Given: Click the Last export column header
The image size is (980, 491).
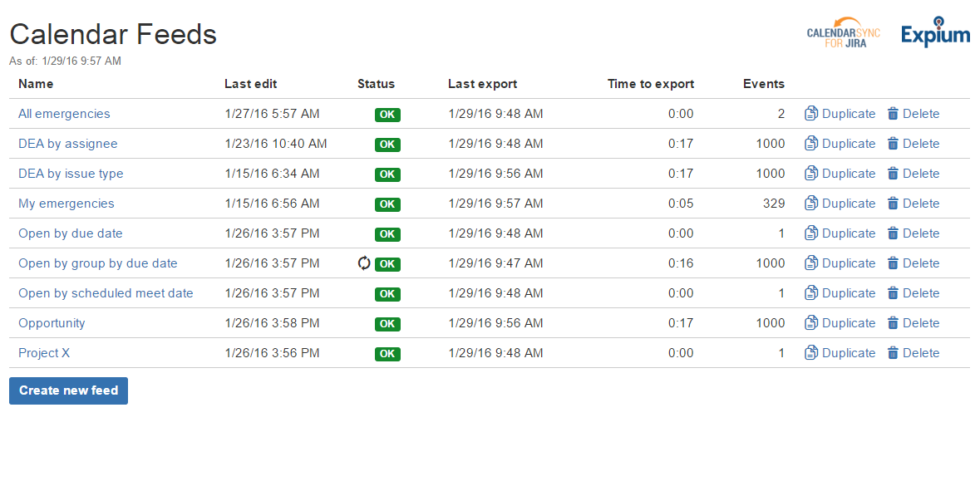Looking at the screenshot, I should (482, 85).
